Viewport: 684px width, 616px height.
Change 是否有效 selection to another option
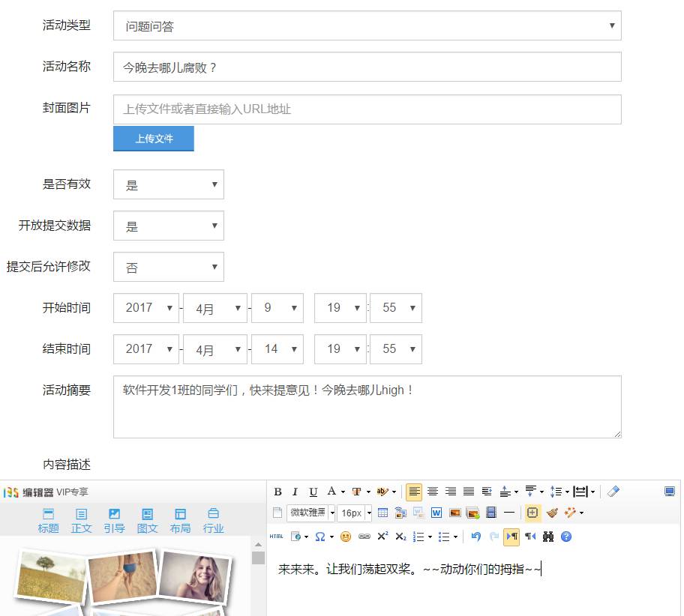168,184
